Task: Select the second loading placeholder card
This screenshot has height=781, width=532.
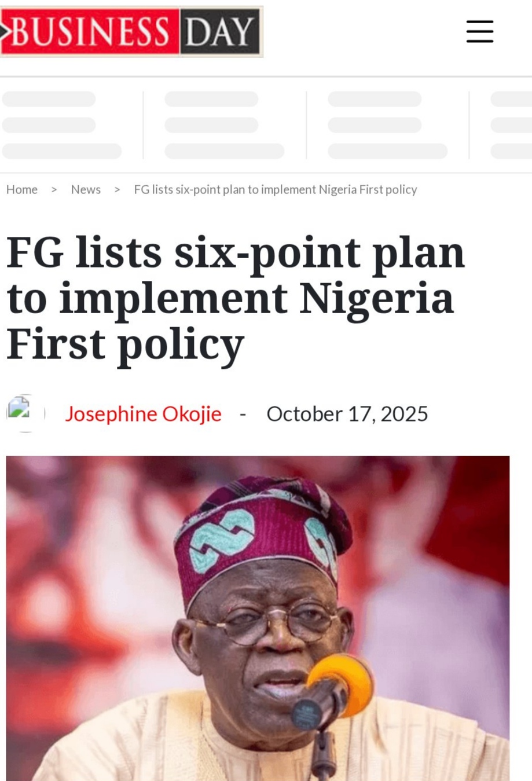Action: coord(224,125)
